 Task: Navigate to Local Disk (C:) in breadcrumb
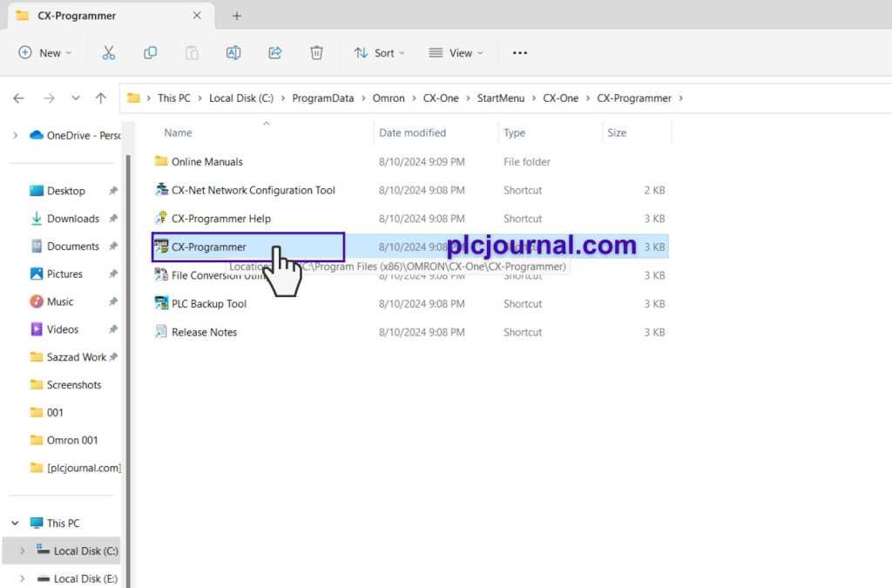[241, 98]
